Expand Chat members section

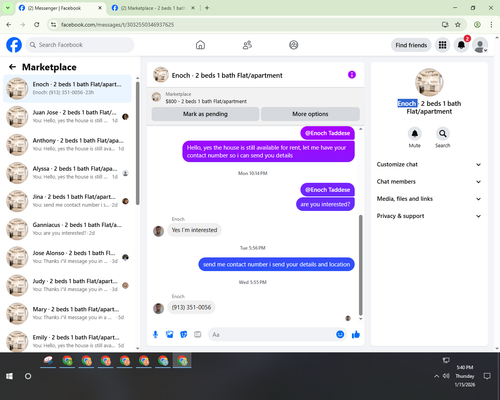pos(429,182)
